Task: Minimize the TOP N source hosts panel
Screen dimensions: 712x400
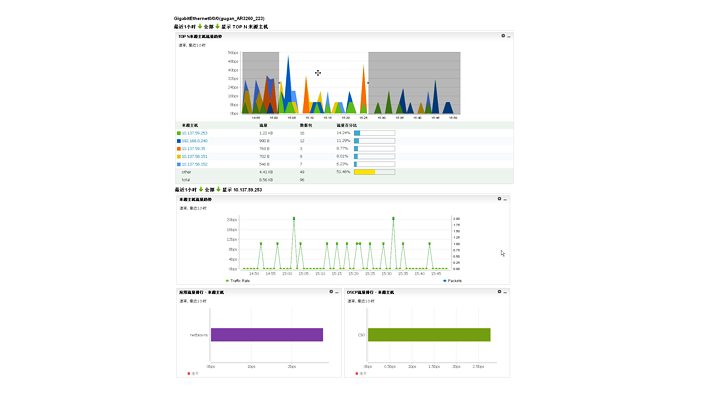Action: coord(509,36)
